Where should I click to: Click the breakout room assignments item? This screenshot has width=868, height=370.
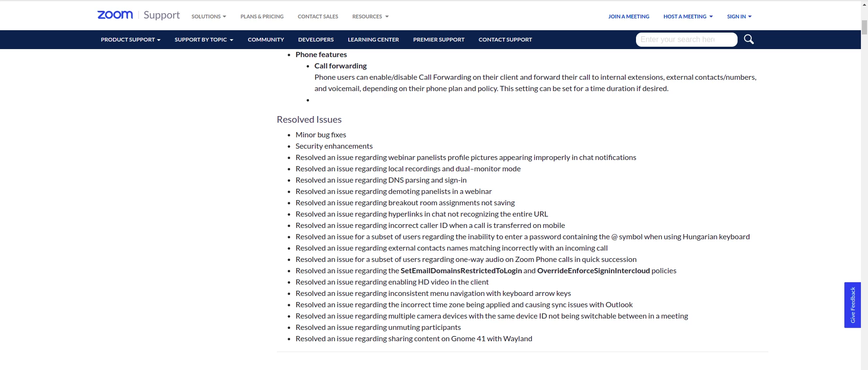(x=405, y=203)
